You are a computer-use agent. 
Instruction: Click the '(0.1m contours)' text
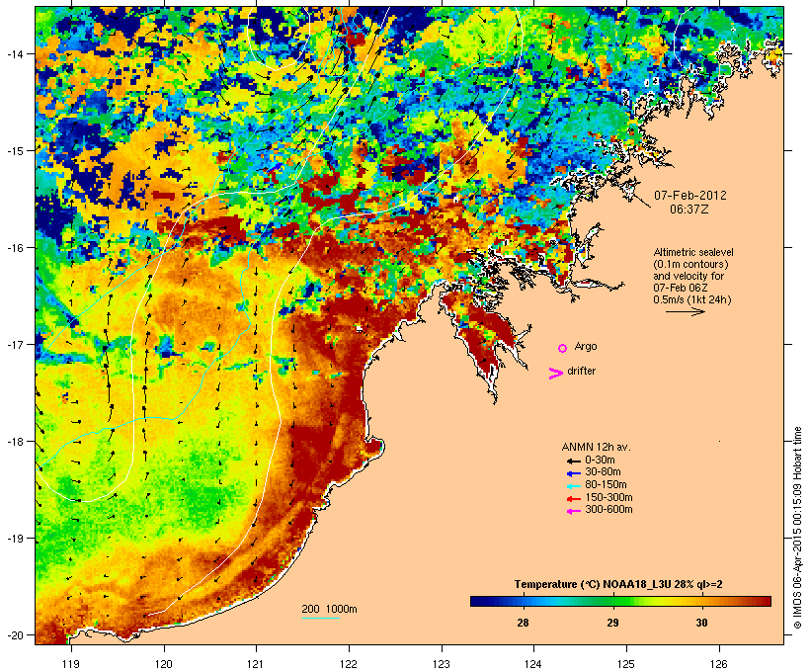pos(690,264)
